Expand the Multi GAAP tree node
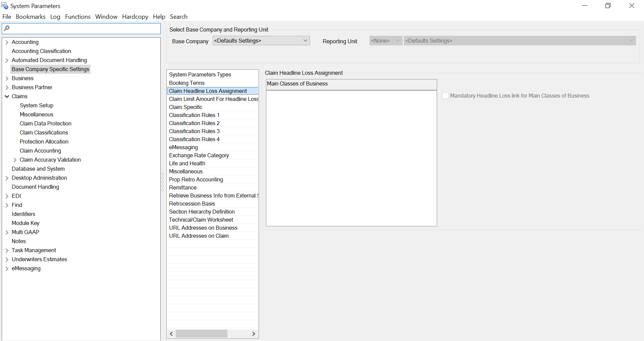The height and width of the screenshot is (341, 644). click(7, 232)
